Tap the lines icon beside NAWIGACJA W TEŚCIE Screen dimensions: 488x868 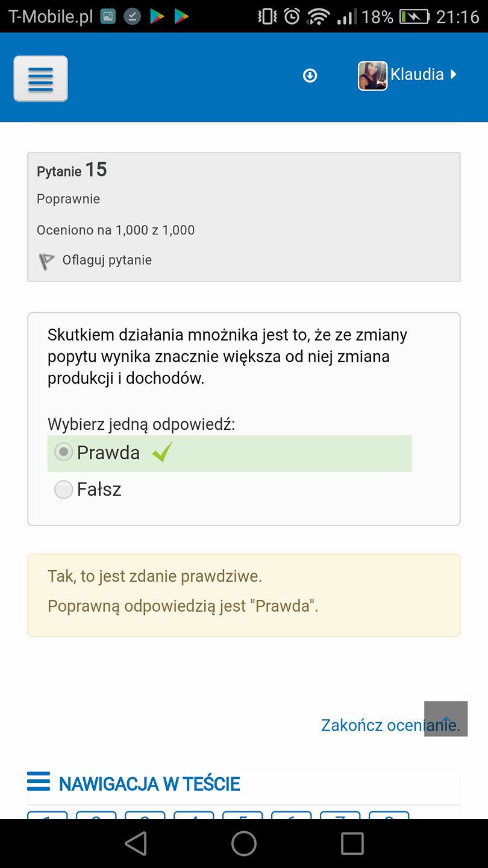pos(39,782)
